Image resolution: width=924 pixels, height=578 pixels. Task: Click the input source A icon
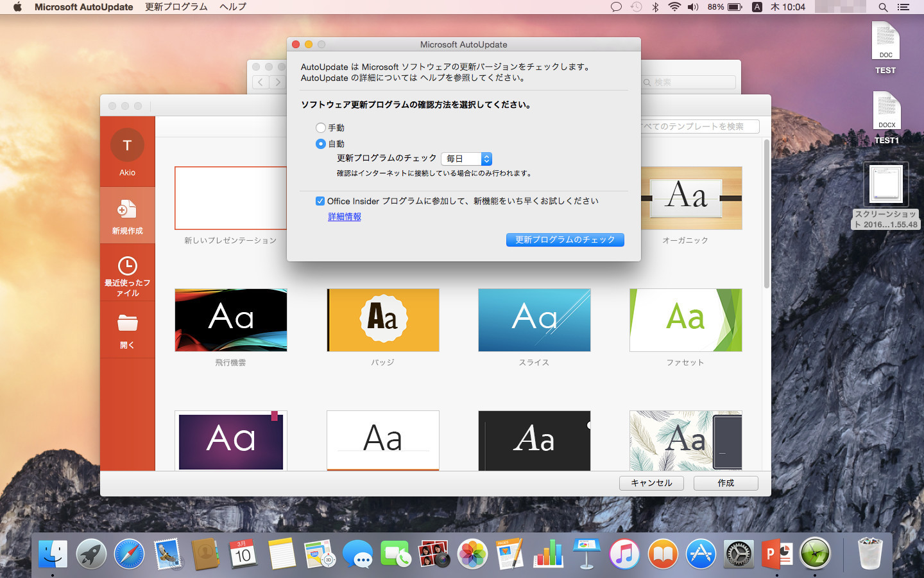[x=757, y=7]
